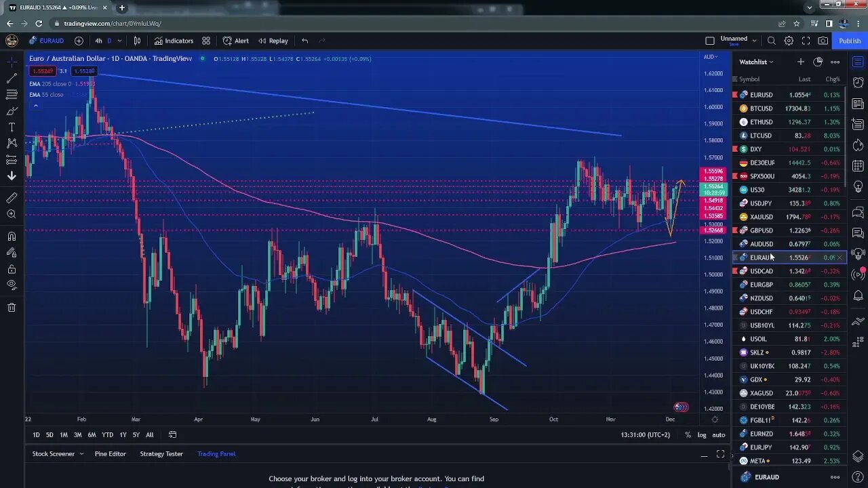Open chart settings gear
The height and width of the screenshot is (488, 868).
coord(789,41)
